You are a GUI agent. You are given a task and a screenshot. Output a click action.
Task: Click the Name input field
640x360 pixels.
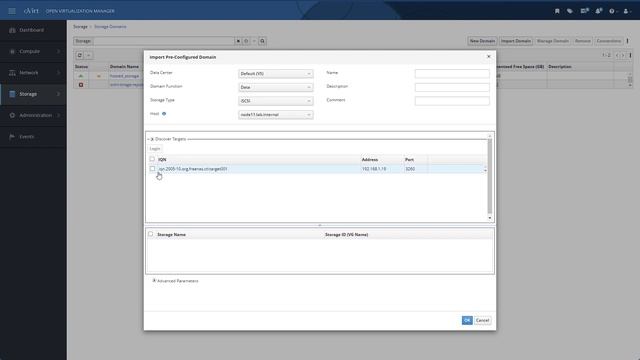click(452, 73)
